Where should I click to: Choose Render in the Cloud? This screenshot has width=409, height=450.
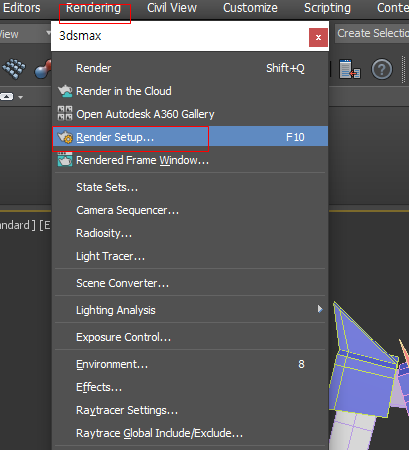pos(191,91)
